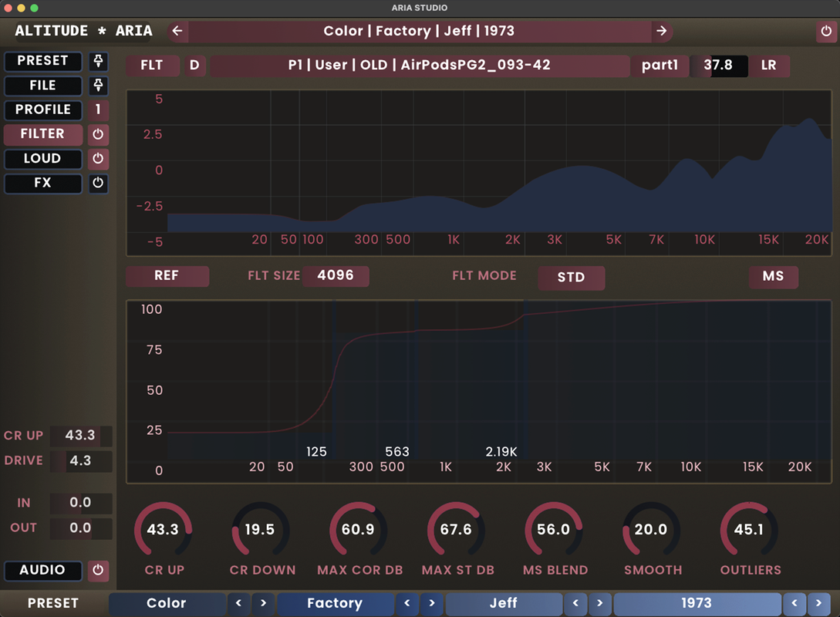Open the P1 User OLD AirPodsPG2 profile selector
This screenshot has width=840, height=617.
(x=420, y=66)
